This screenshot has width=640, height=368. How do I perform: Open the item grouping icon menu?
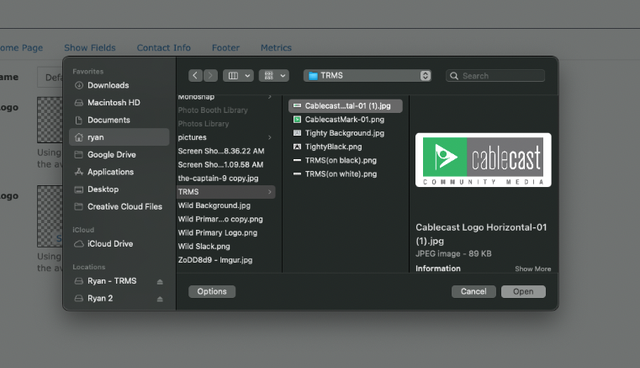click(269, 75)
